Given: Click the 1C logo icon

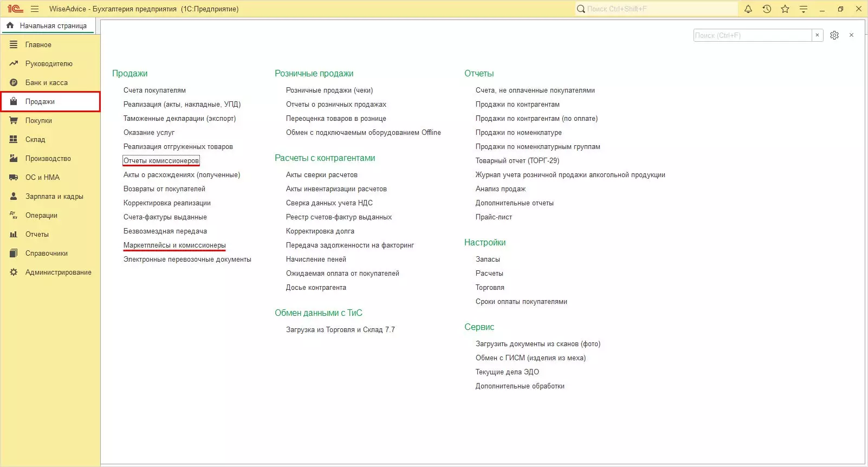Looking at the screenshot, I should (15, 9).
